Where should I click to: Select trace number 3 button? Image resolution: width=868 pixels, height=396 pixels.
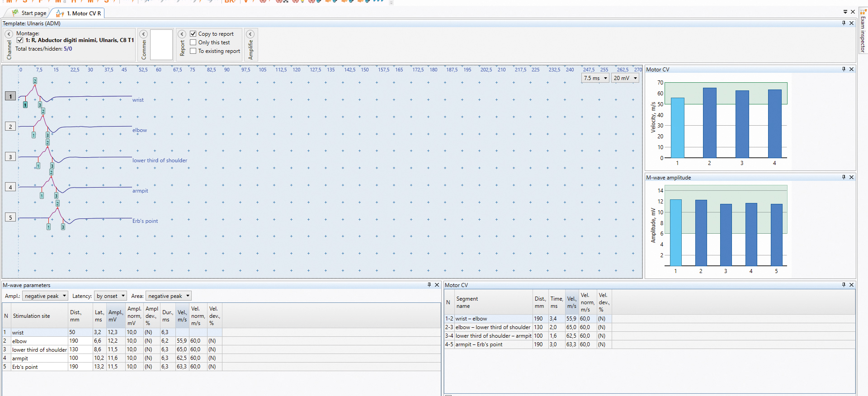(10, 157)
